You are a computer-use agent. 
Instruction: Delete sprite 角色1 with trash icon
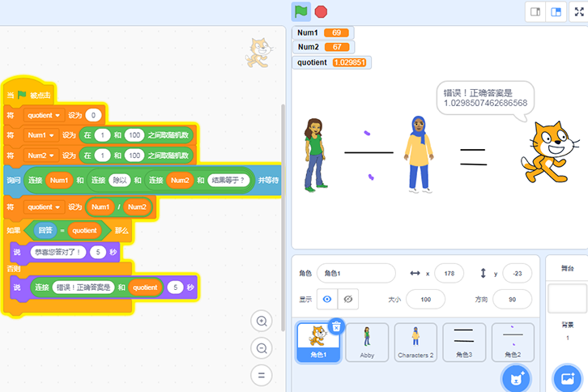(x=338, y=326)
